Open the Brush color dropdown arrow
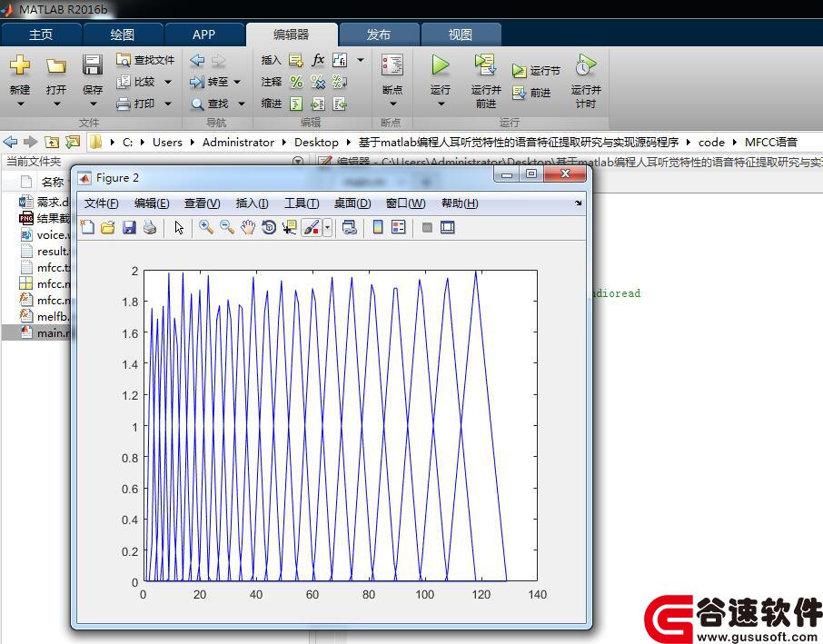Viewport: 823px width, 644px height. click(x=328, y=227)
